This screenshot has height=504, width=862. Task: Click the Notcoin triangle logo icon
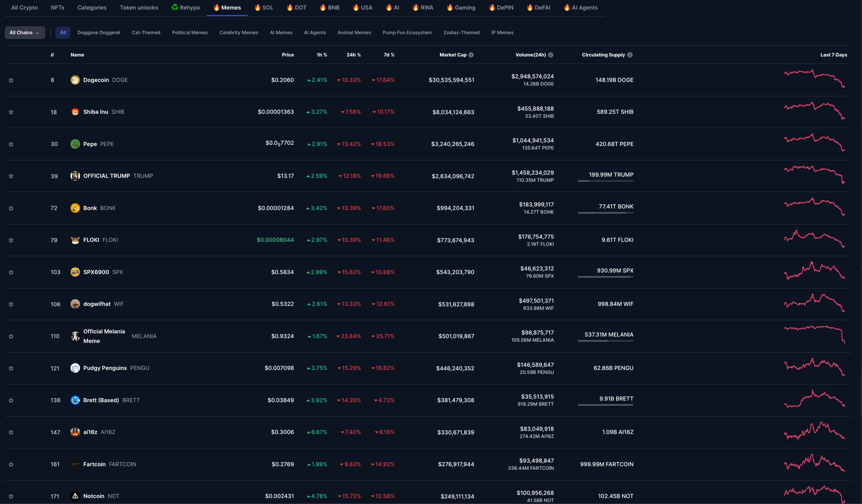click(x=75, y=496)
